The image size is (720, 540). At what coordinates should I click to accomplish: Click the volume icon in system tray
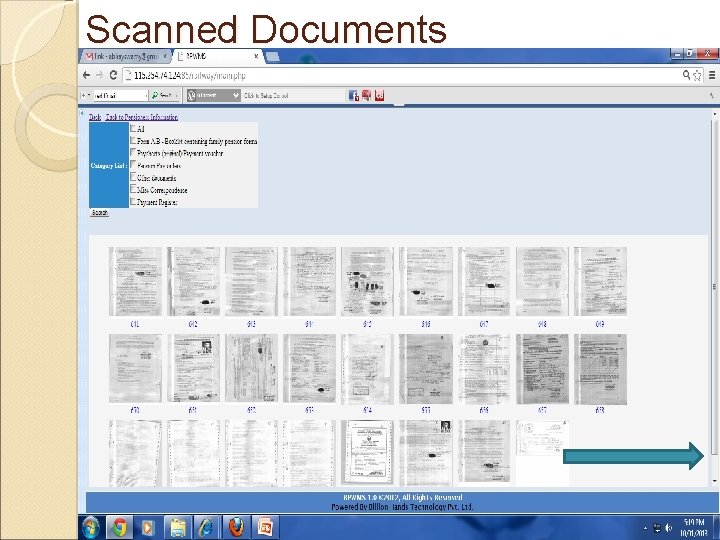[669, 528]
